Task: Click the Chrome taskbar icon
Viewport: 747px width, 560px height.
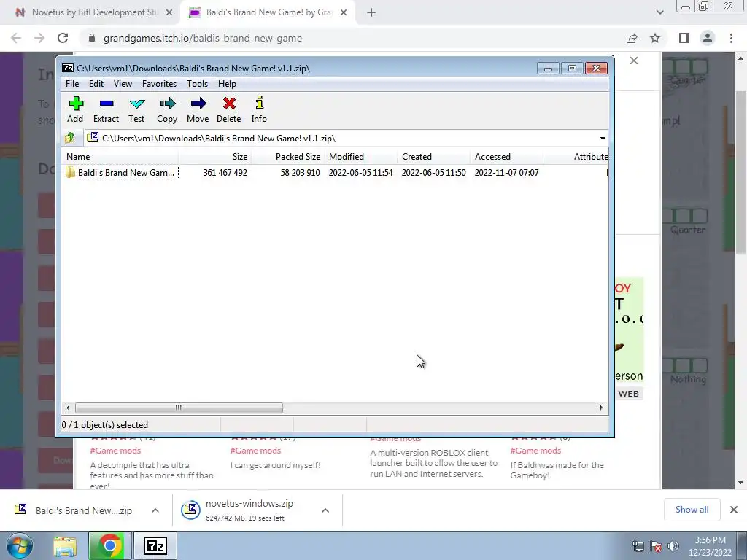Action: (109, 545)
